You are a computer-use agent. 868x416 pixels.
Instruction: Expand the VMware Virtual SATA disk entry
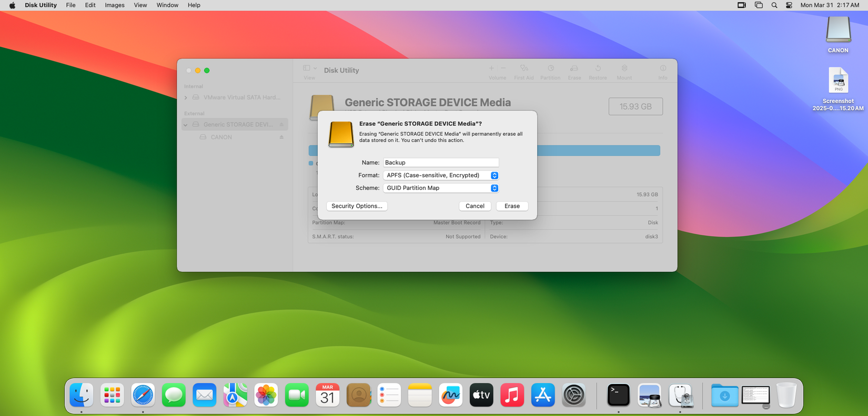point(186,98)
